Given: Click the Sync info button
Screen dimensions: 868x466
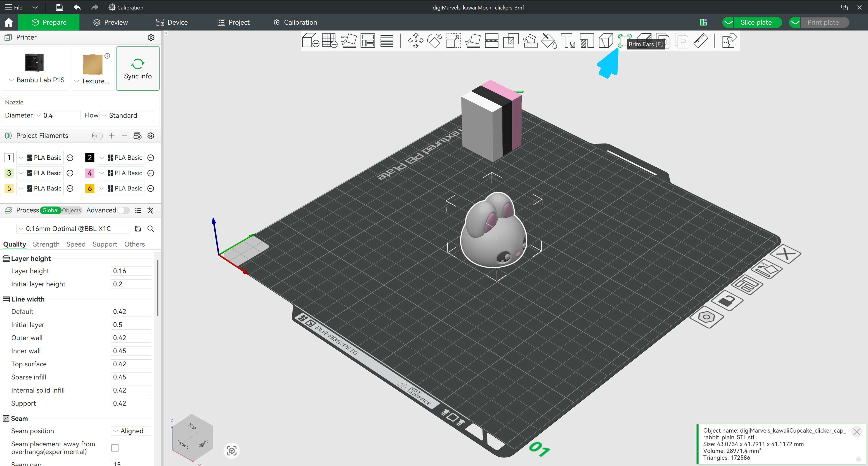Looking at the screenshot, I should 138,68.
